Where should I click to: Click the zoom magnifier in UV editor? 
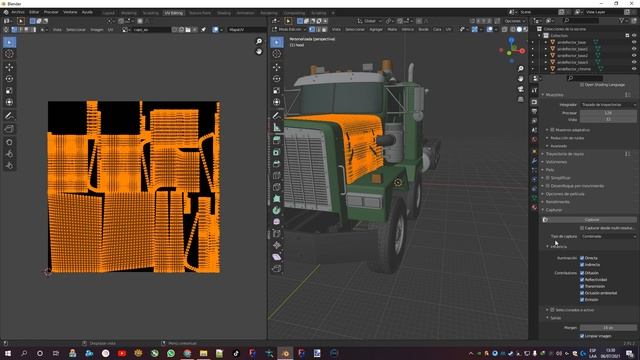(259, 41)
